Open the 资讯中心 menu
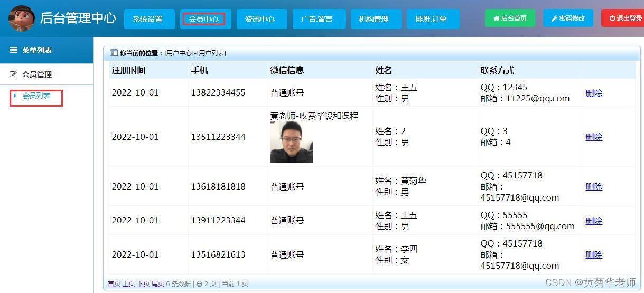Viewport: 644px width, 293px height. pos(262,19)
